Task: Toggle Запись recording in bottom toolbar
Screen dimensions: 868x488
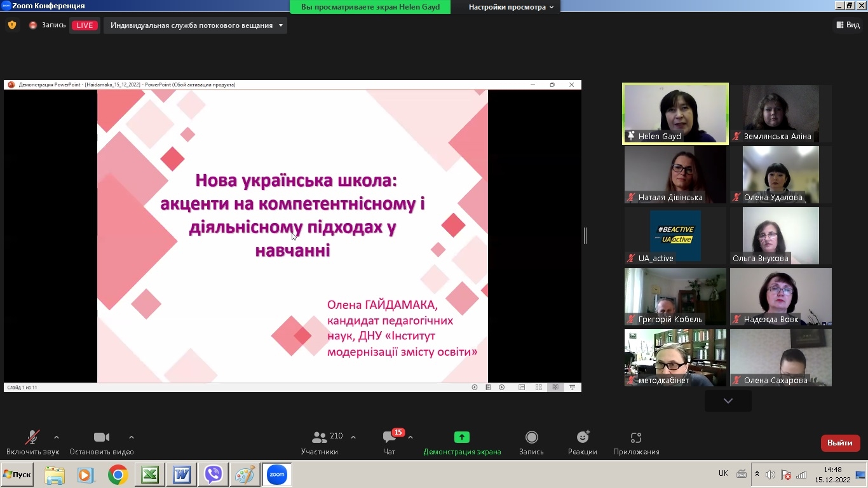Action: [x=532, y=443]
